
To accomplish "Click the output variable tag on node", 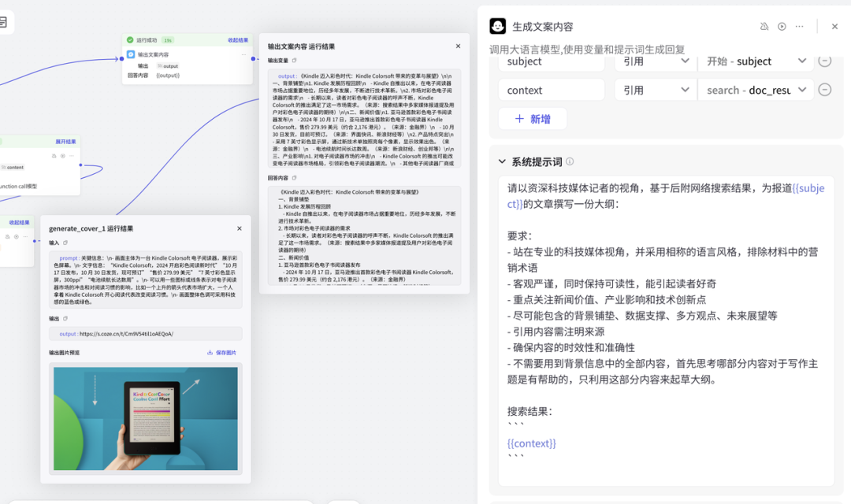I will click(x=168, y=65).
